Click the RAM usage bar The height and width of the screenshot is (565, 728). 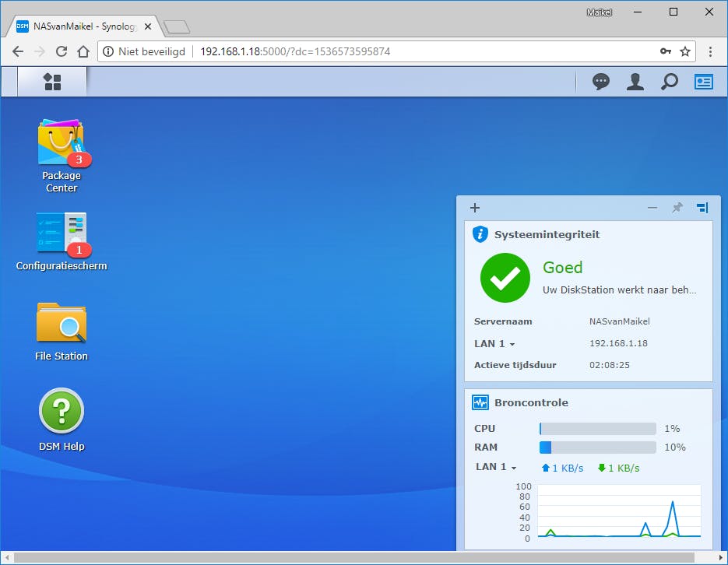[x=597, y=447]
